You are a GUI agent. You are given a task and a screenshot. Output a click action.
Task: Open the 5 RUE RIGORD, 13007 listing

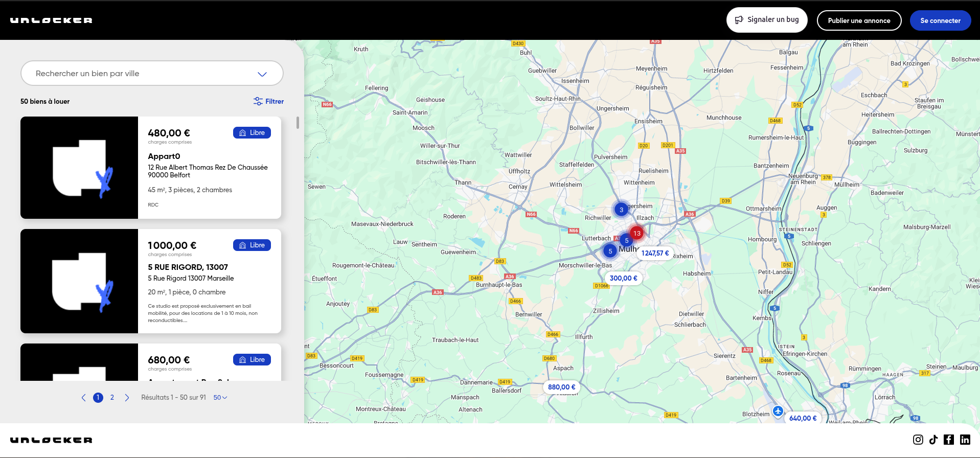tap(151, 281)
